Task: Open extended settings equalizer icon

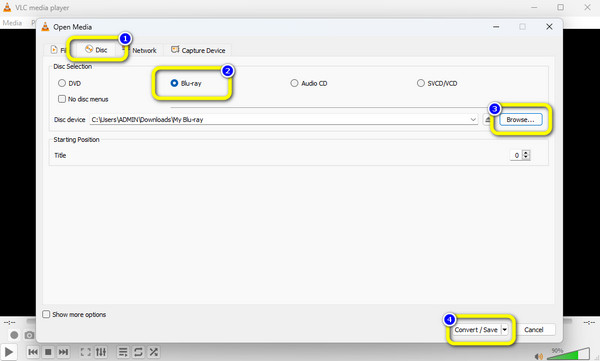Action: [101, 352]
